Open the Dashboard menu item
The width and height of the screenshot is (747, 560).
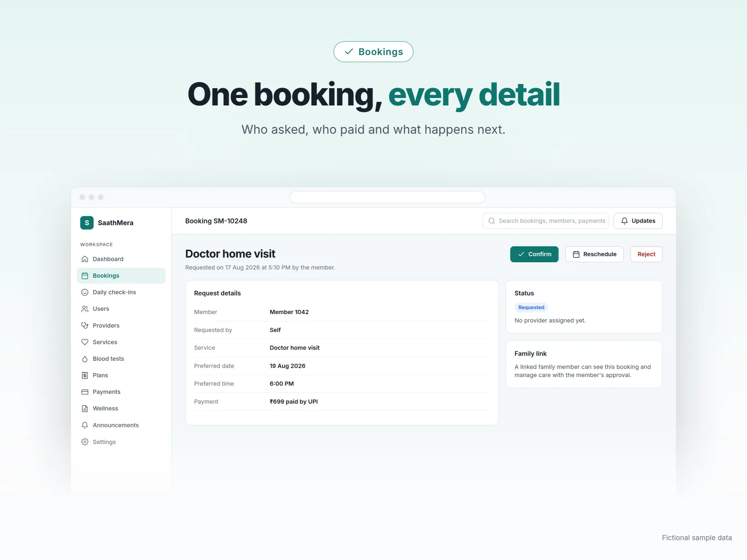click(x=121, y=259)
